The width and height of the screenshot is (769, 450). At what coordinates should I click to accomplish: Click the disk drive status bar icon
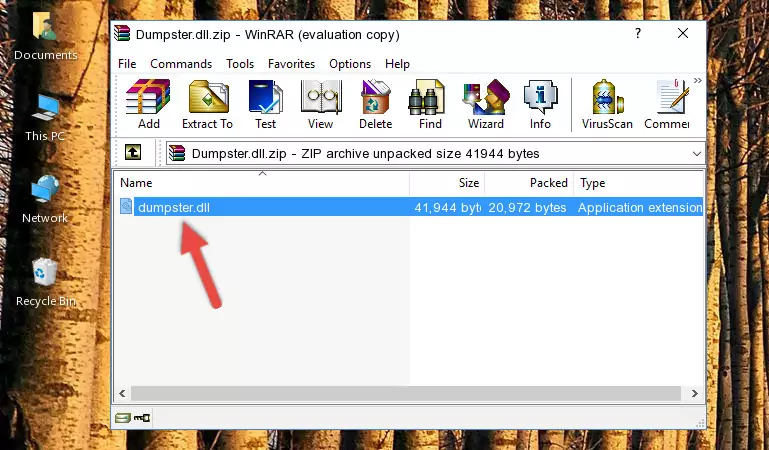tap(123, 418)
